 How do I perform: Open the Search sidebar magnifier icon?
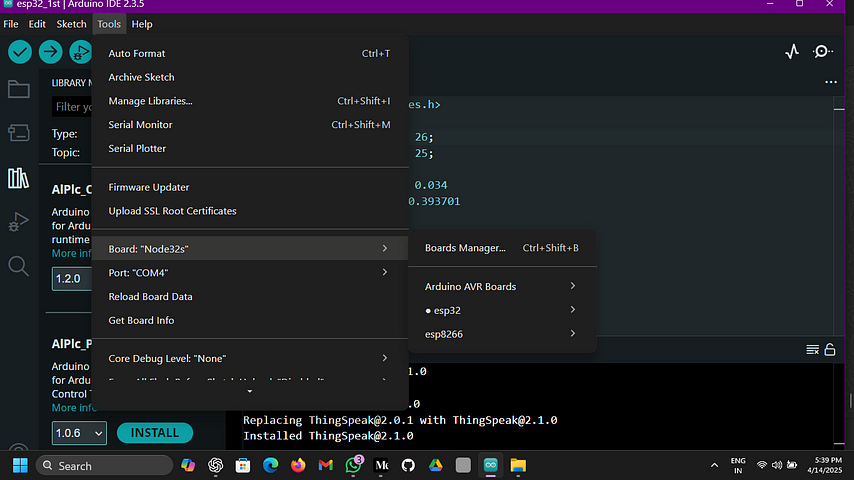(x=19, y=266)
